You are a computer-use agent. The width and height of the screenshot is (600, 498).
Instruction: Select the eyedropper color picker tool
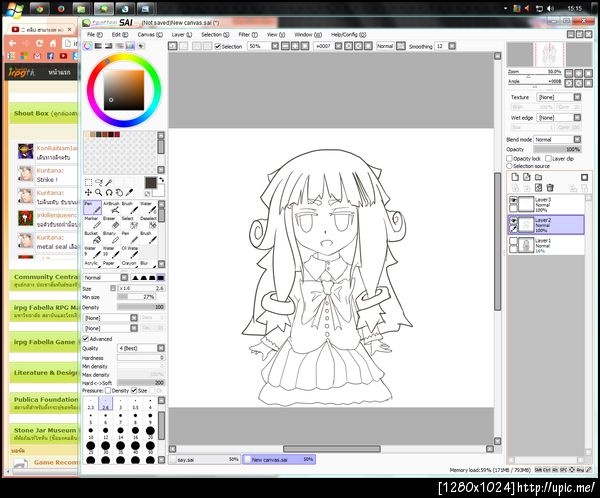(x=130, y=193)
